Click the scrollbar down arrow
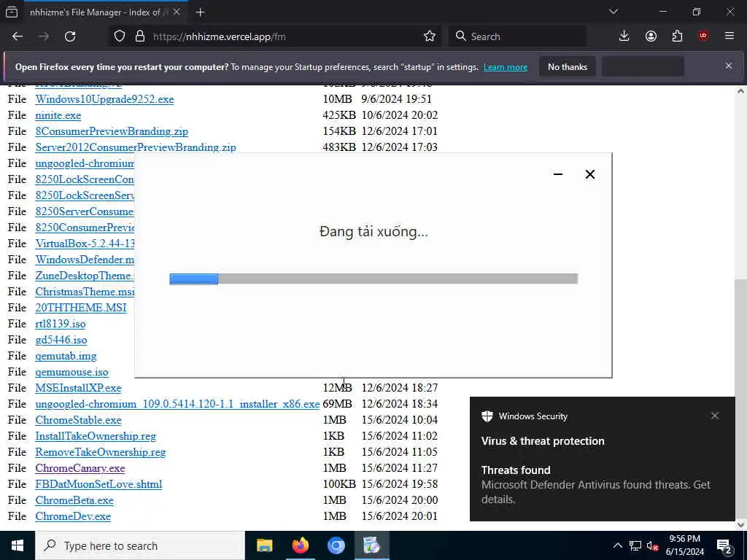The width and height of the screenshot is (747, 560). (741, 524)
